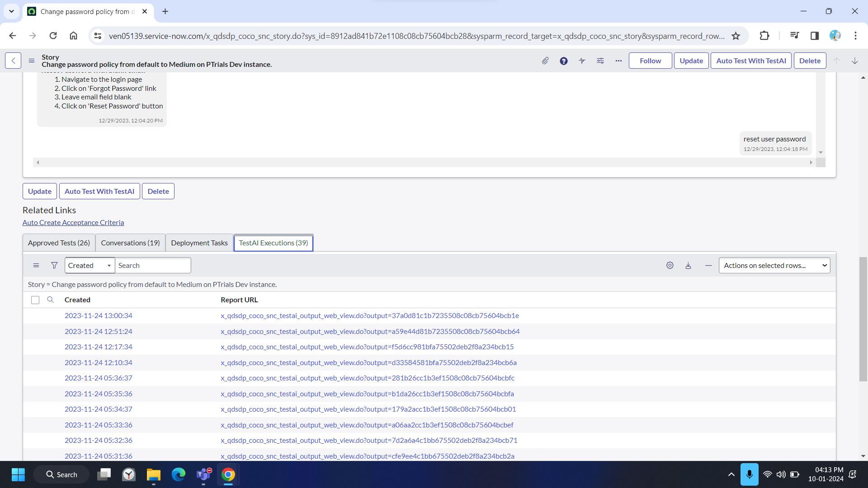Viewport: 868px width, 488px height.
Task: Open the more options ellipsis menu
Action: (x=618, y=61)
